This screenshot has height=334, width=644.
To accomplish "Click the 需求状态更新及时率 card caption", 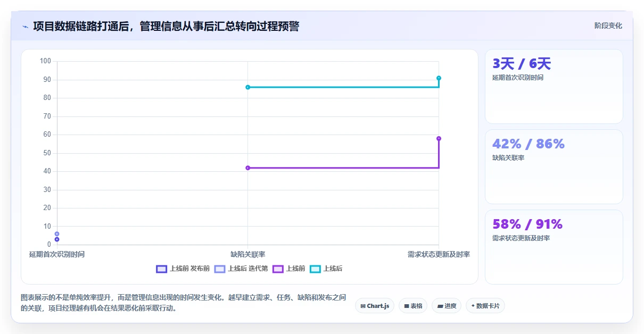I will pyautogui.click(x=521, y=238).
